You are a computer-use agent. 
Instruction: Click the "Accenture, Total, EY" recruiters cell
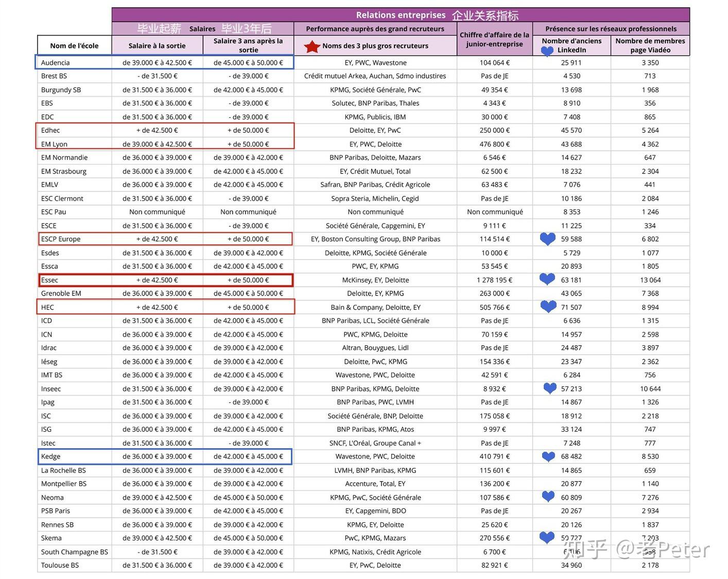[x=375, y=484]
